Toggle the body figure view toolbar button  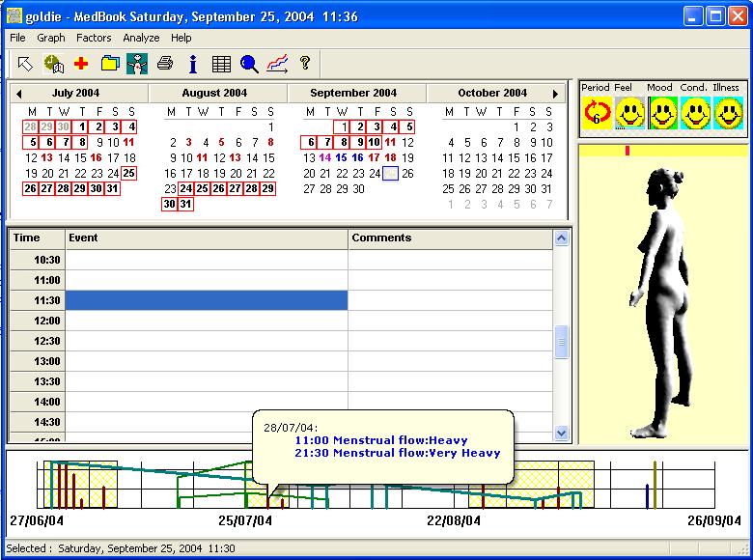tap(137, 64)
